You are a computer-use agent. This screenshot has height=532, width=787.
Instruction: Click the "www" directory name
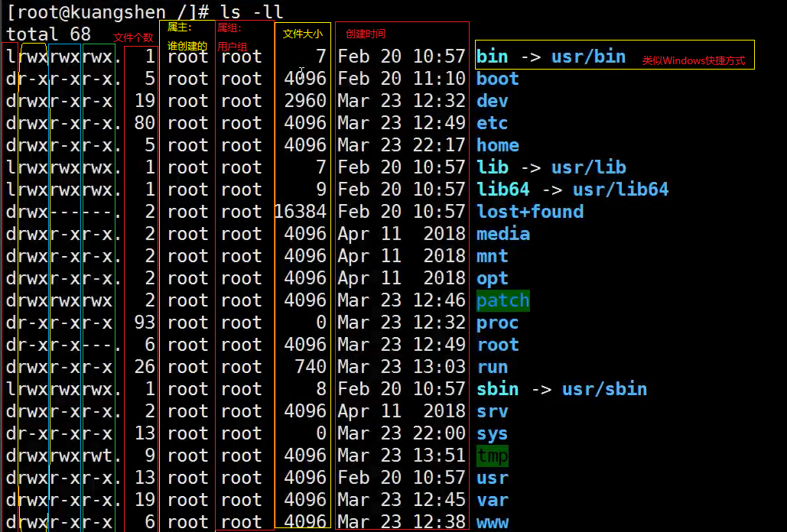[x=493, y=522]
